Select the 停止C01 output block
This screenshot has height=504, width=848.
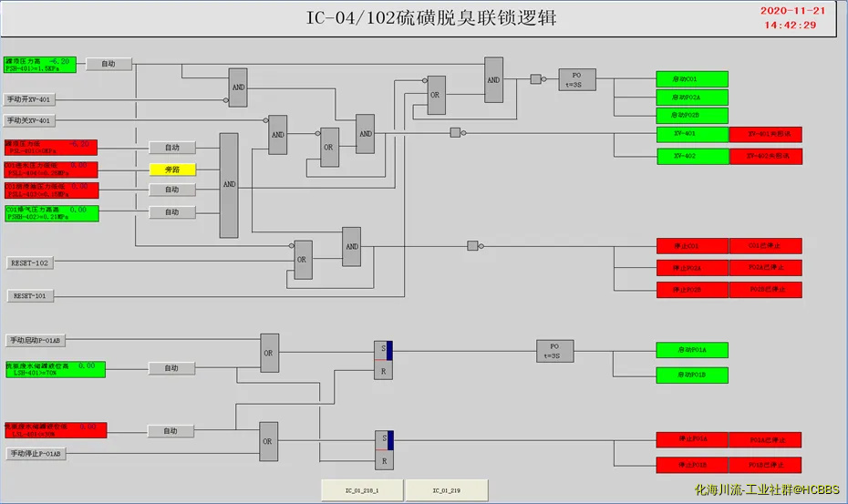tap(692, 246)
